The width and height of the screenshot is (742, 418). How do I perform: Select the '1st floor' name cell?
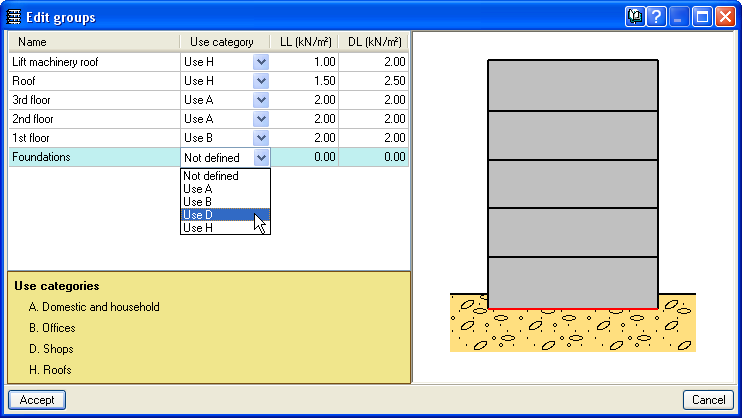94,138
